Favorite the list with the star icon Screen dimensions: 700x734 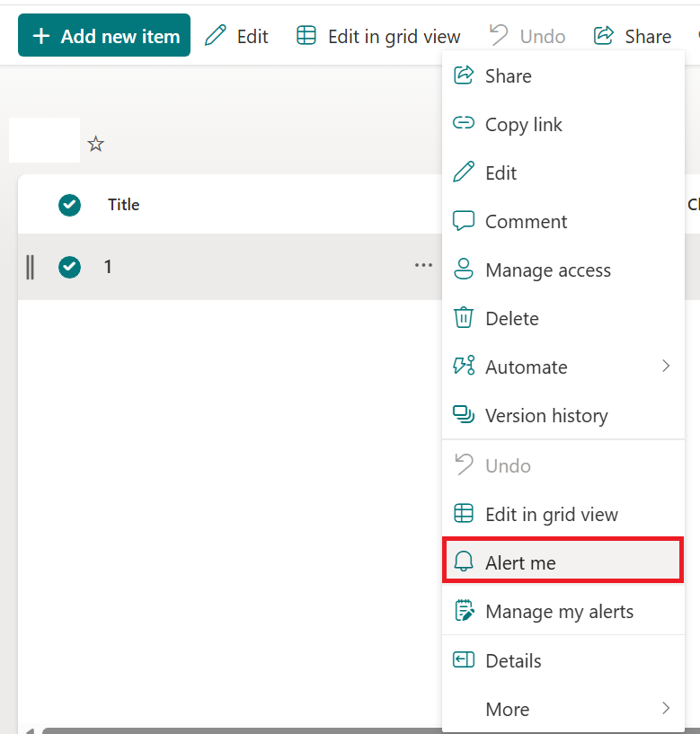point(96,144)
